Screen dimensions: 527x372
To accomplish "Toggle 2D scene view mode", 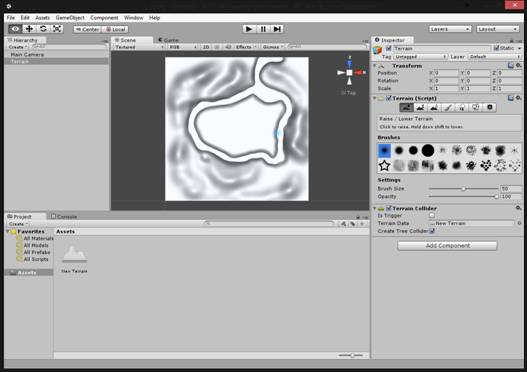I will [206, 47].
